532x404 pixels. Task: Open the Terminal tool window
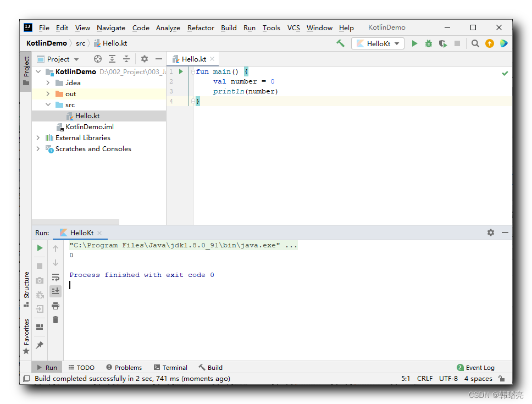(170, 368)
